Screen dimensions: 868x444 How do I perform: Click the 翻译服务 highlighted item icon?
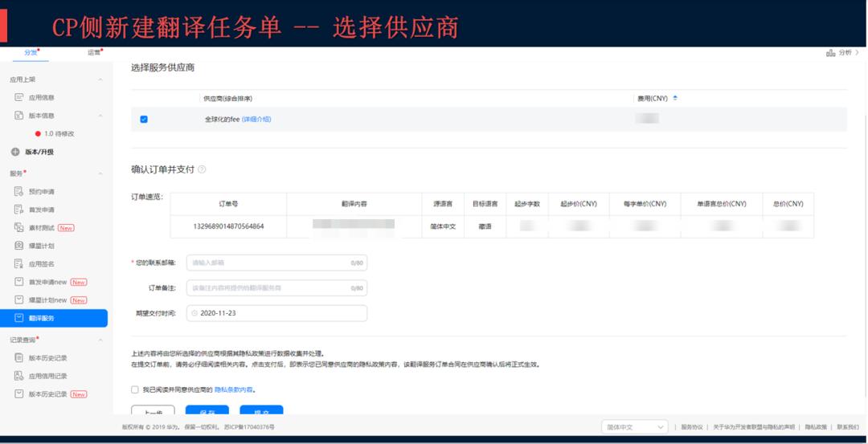click(x=18, y=318)
